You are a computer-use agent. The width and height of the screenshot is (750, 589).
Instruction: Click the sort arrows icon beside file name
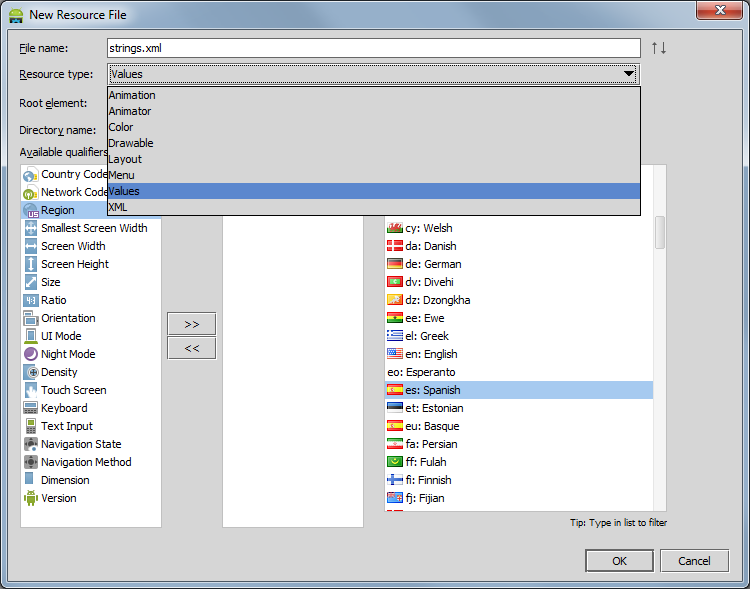coord(658,48)
